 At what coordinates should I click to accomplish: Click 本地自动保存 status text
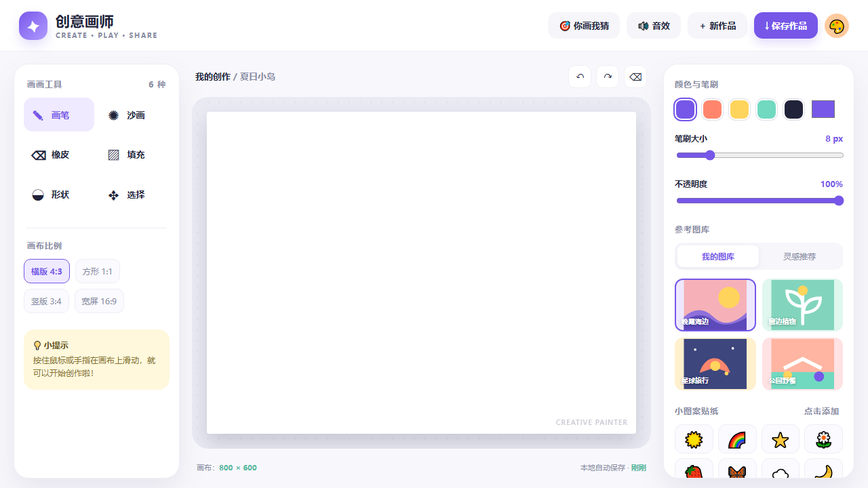[603, 468]
